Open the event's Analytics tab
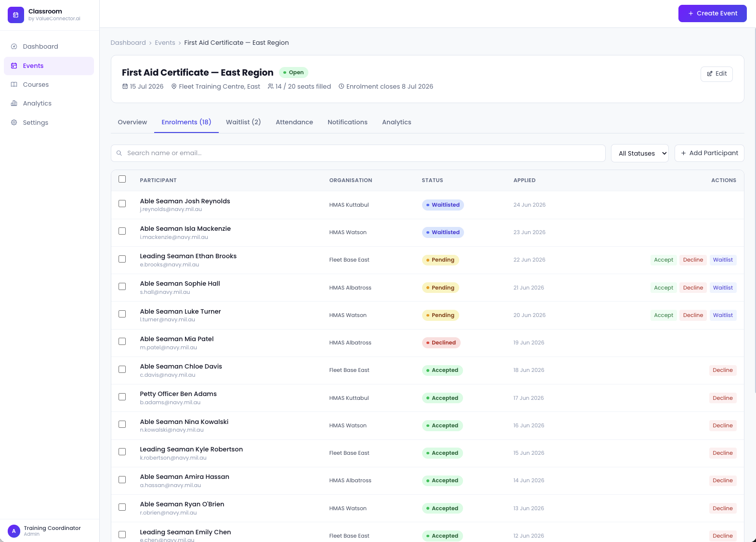Screen dimensions: 756x542 click(397, 122)
